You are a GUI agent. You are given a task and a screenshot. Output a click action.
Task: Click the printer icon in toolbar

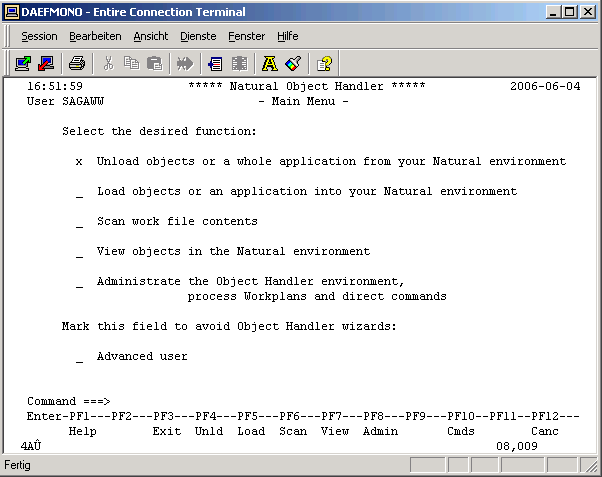click(77, 63)
